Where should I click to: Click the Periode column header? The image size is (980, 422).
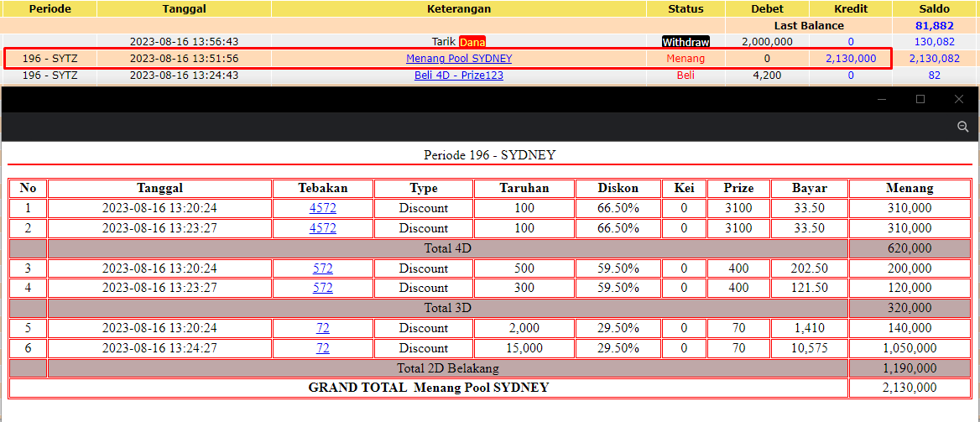50,8
